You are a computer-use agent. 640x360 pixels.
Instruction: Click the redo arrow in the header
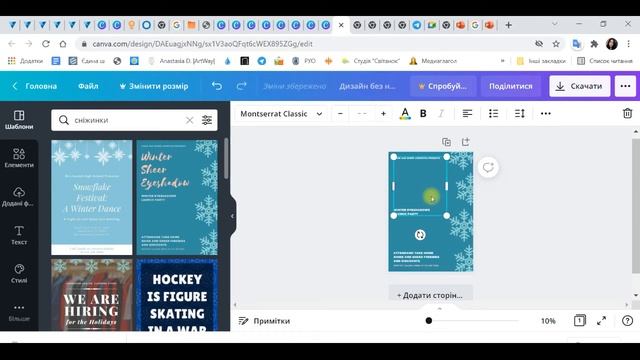242,86
